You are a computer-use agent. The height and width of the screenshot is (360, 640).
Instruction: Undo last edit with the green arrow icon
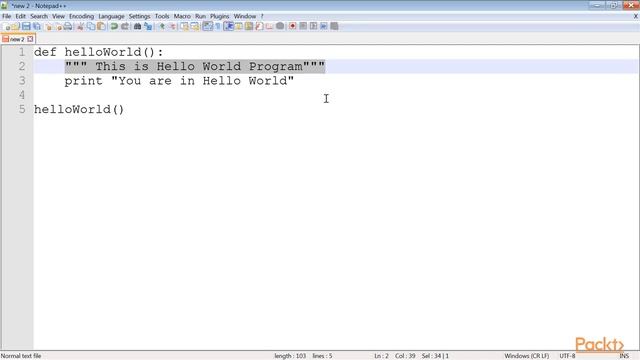click(114, 27)
